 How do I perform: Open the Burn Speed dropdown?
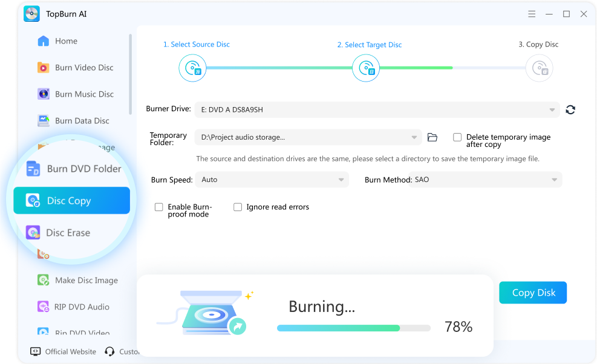[271, 180]
